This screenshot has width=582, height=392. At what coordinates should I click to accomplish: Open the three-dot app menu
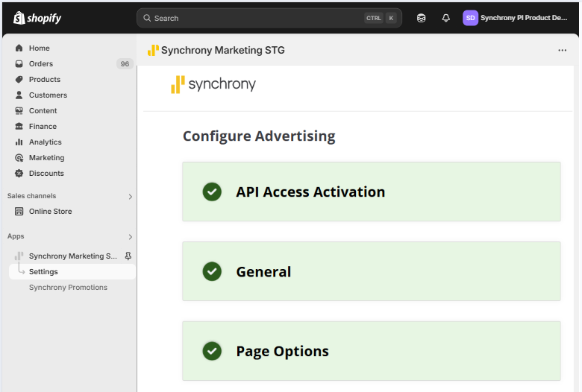[x=562, y=51]
